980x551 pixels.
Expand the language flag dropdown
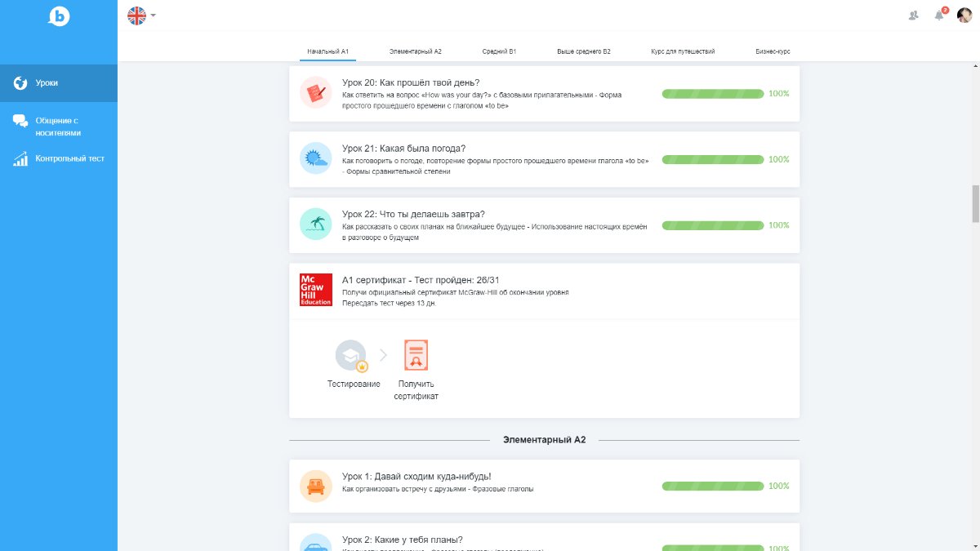141,16
